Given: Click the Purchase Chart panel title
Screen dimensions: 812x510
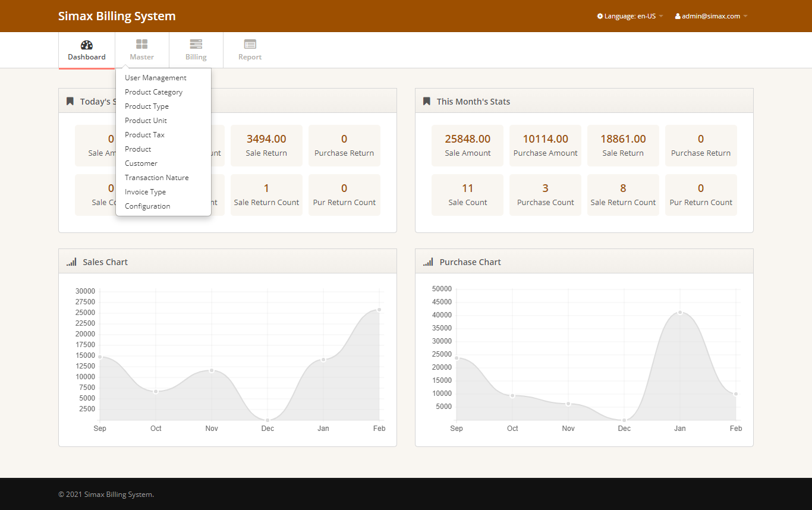Looking at the screenshot, I should [470, 262].
